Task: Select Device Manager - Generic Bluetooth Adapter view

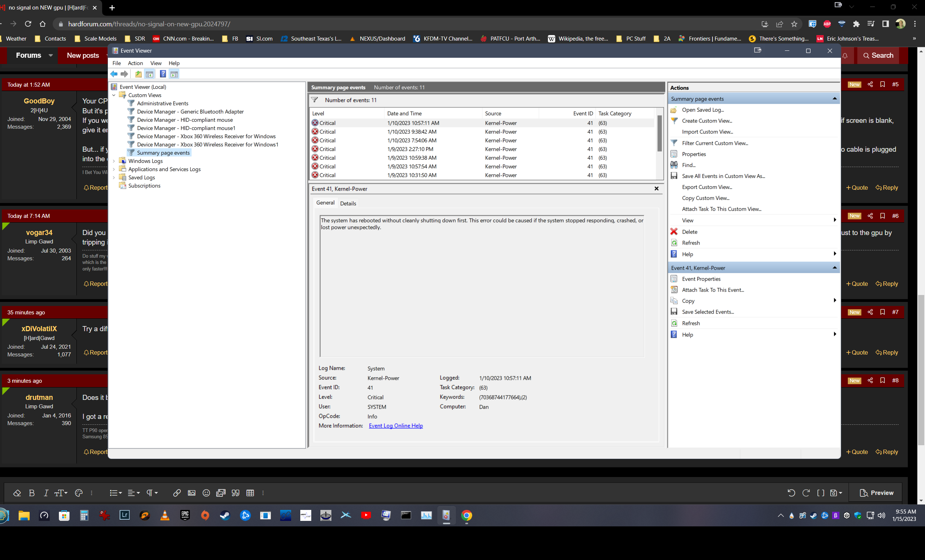Action: coord(190,111)
